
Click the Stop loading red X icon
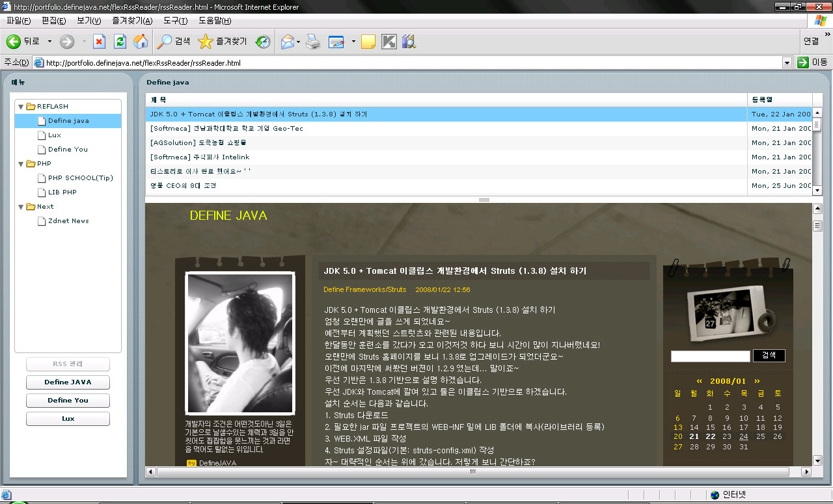[99, 42]
